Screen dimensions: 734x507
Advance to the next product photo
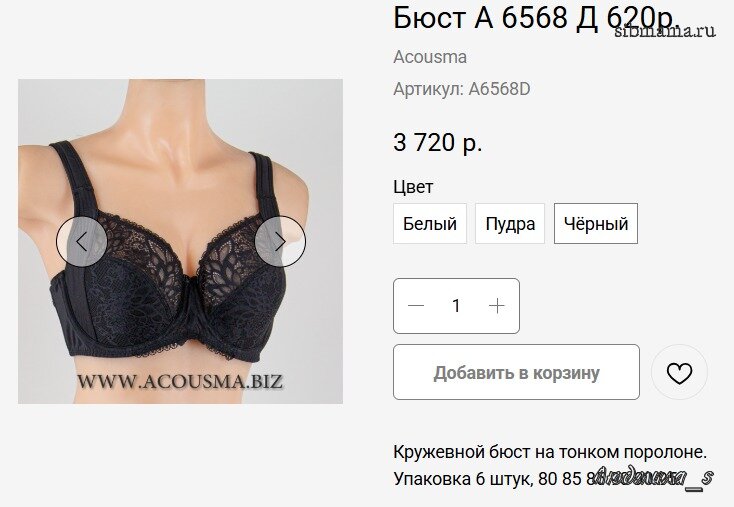point(280,242)
